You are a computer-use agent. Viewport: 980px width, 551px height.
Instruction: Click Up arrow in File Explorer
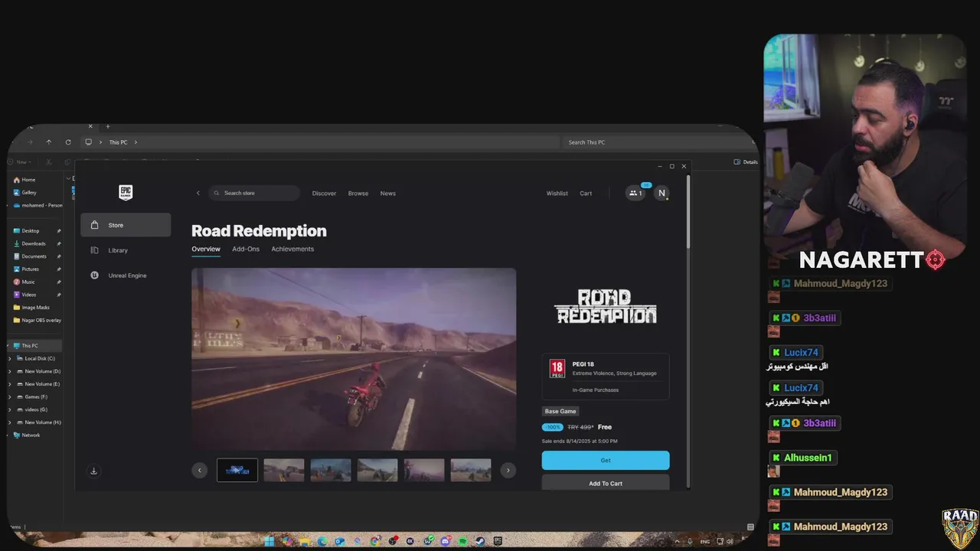48,142
